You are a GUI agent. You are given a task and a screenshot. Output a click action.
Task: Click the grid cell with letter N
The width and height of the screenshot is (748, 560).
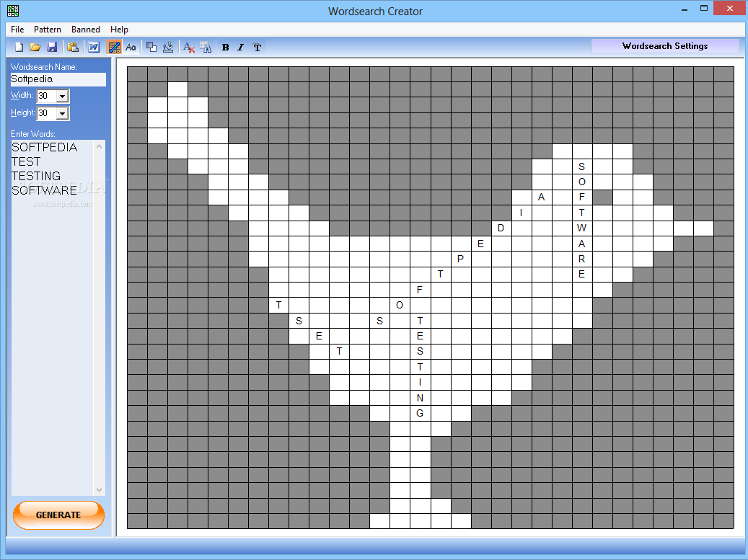pos(421,398)
